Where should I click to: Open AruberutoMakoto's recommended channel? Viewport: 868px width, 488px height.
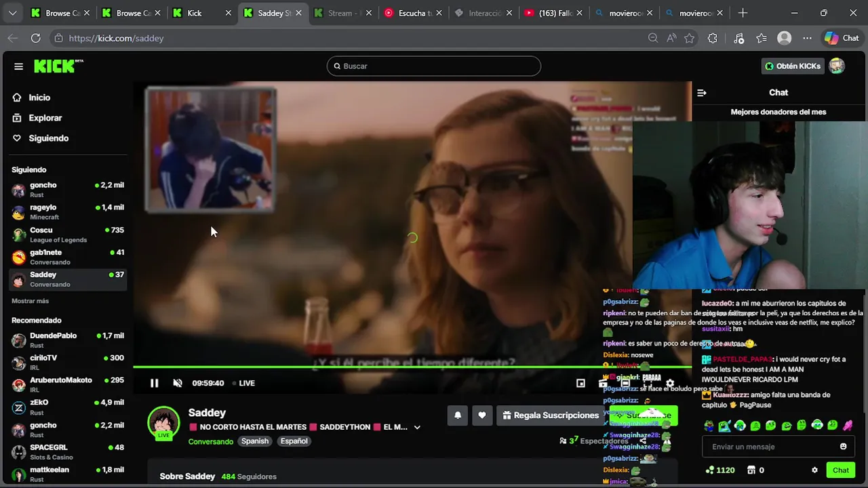68,385
